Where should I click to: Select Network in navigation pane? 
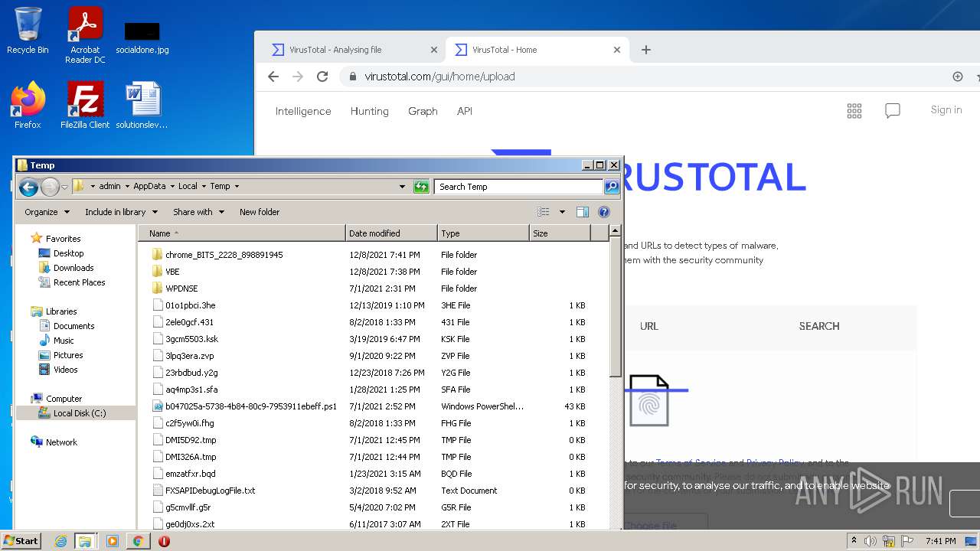point(61,442)
